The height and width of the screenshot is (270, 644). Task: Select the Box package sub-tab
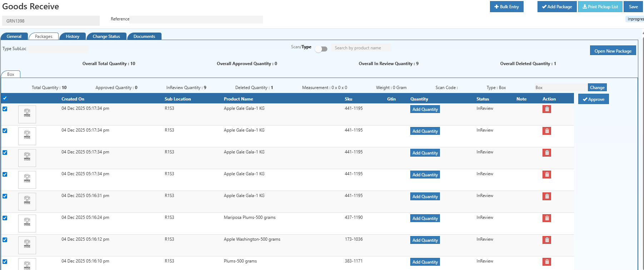coord(11,74)
